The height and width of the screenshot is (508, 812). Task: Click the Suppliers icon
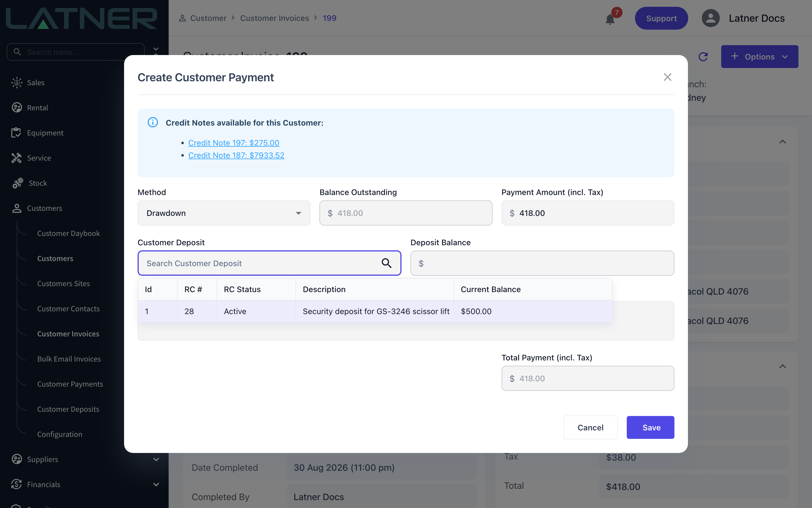click(x=17, y=459)
